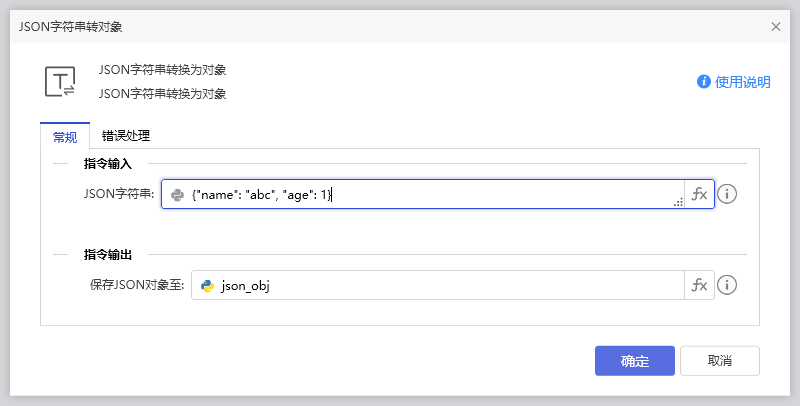The image size is (800, 406).
Task: Click into the 保存JSON对象至 output field
Action: (x=445, y=286)
